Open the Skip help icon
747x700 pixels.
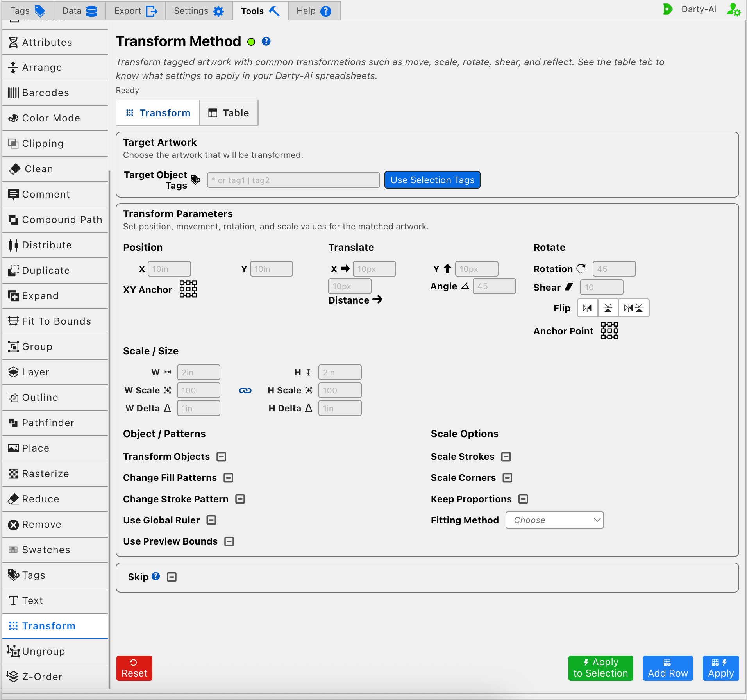155,576
